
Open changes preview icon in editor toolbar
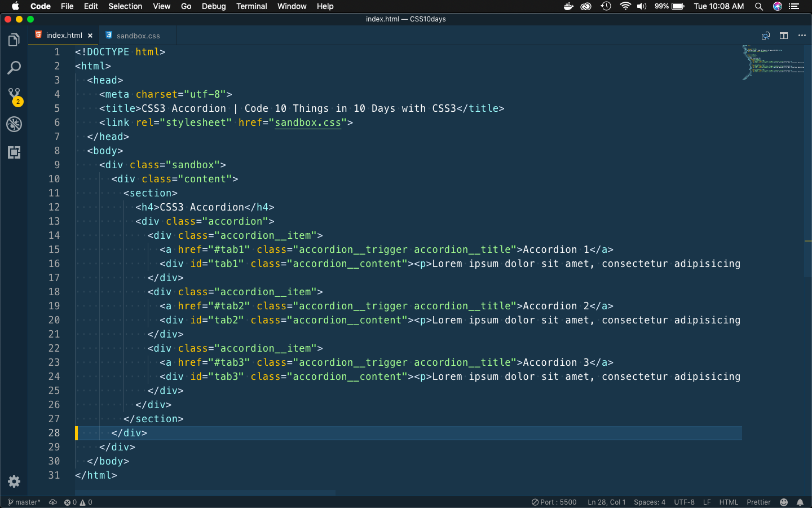[765, 36]
